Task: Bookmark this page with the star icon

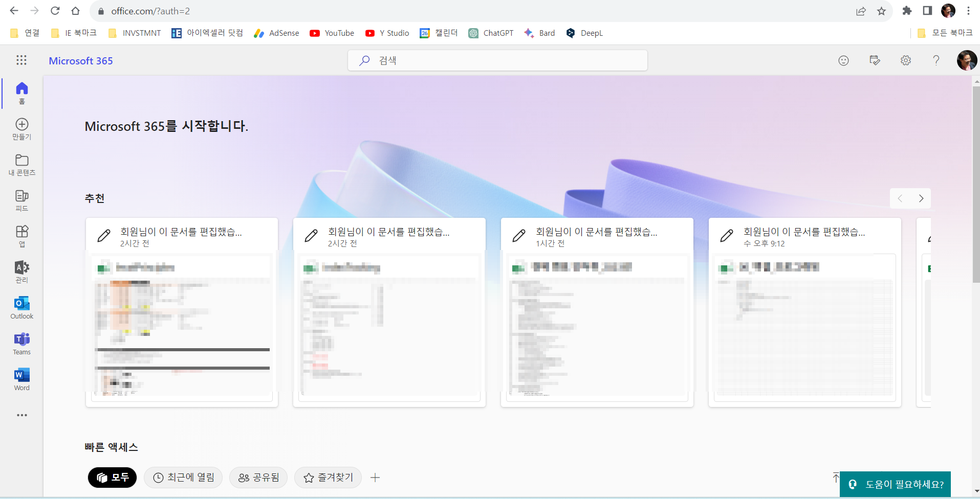Action: point(881,11)
